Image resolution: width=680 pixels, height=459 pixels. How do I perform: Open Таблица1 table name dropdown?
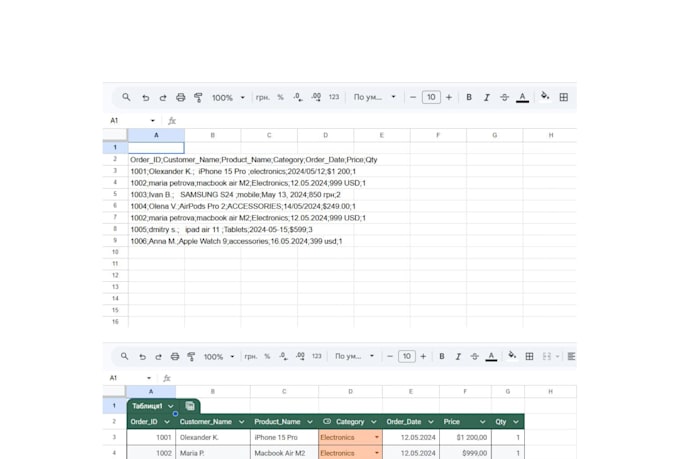[170, 406]
